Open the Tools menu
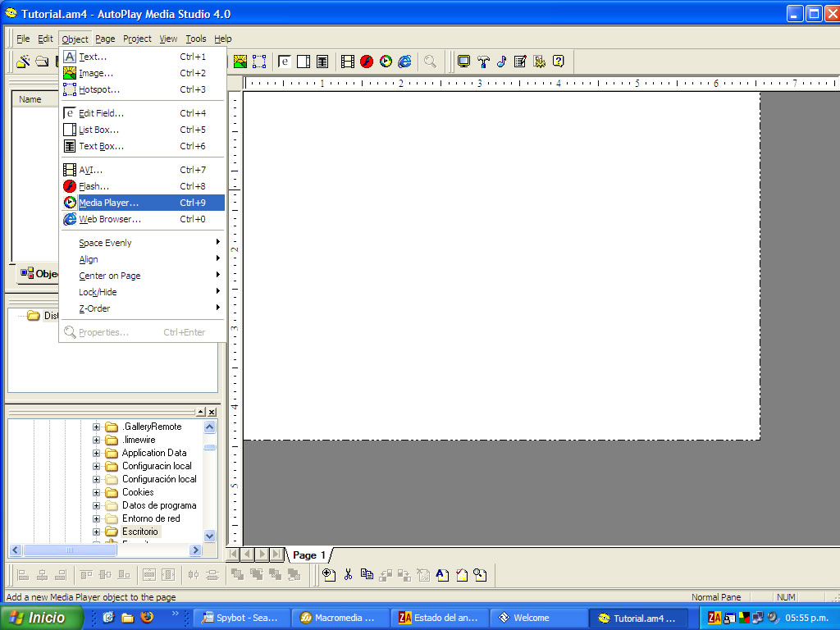The height and width of the screenshot is (630, 840). [196, 39]
